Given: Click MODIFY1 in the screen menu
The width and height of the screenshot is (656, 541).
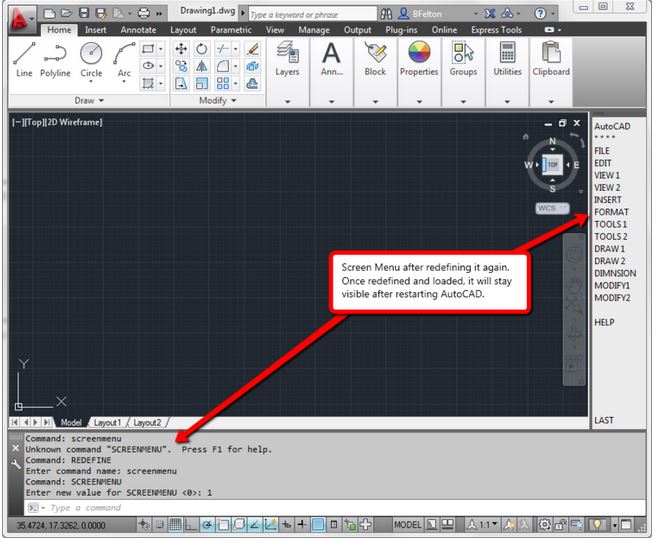Looking at the screenshot, I should 612,286.
